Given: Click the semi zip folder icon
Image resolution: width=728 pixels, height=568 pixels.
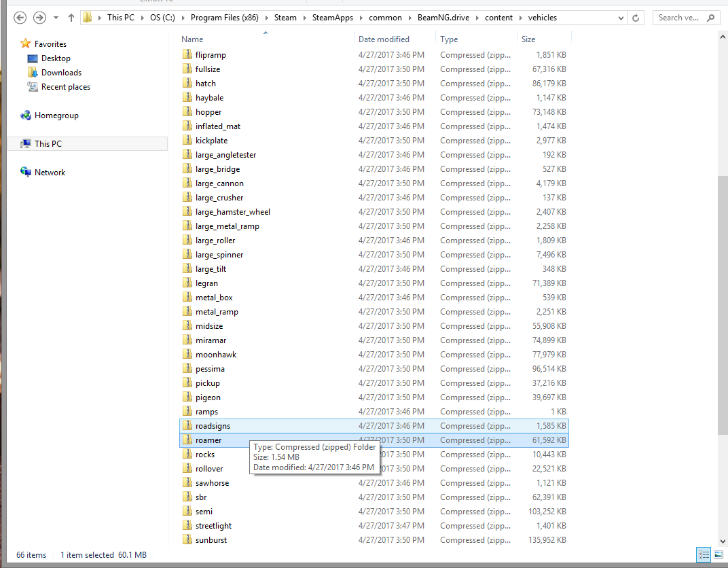Looking at the screenshot, I should [x=187, y=512].
